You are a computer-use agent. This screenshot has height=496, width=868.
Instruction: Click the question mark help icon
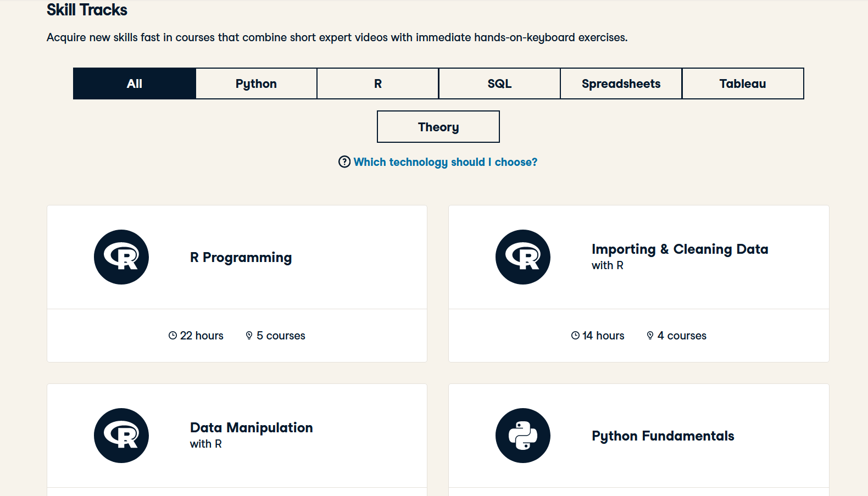point(344,162)
